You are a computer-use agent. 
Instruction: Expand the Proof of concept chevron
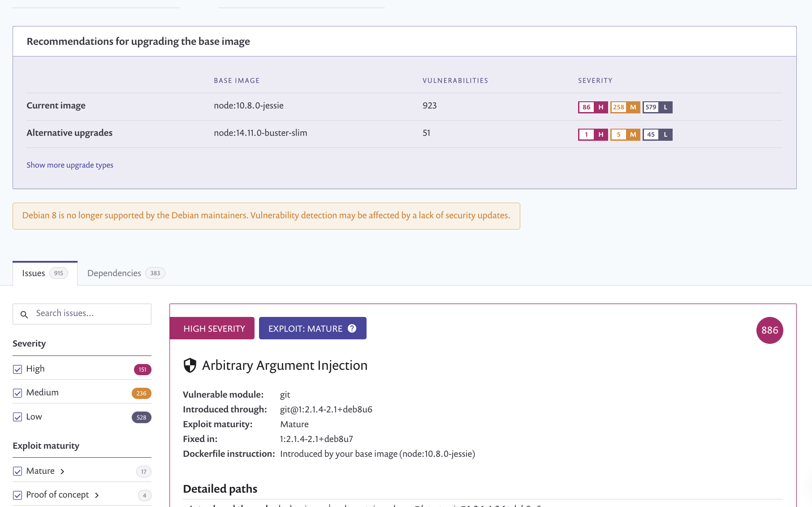tap(97, 495)
